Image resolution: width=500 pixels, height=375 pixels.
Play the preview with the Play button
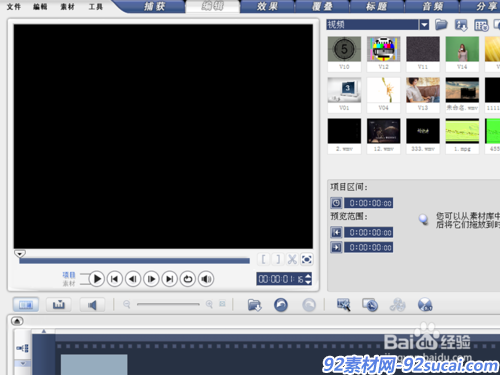coord(97,279)
